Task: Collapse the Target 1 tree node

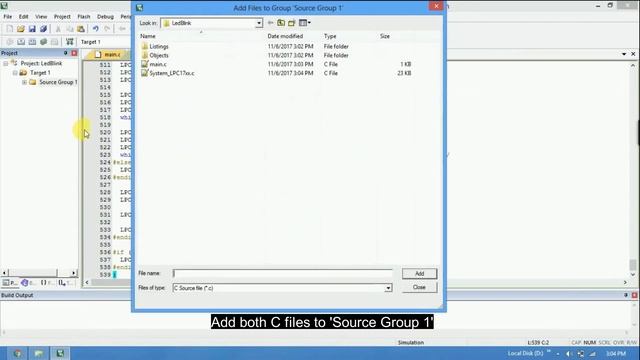Action: point(15,73)
